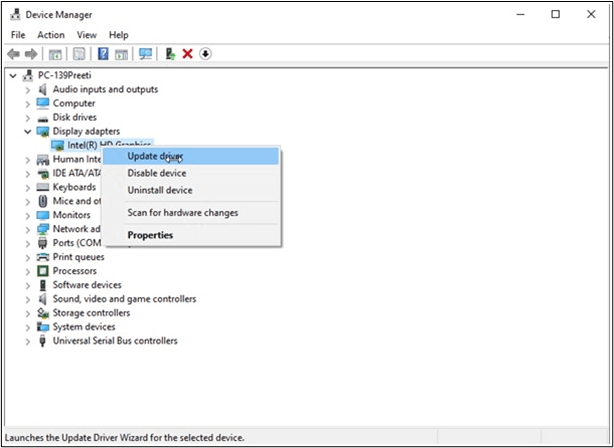Click the Mice device icon
The width and height of the screenshot is (614, 448).
[43, 201]
